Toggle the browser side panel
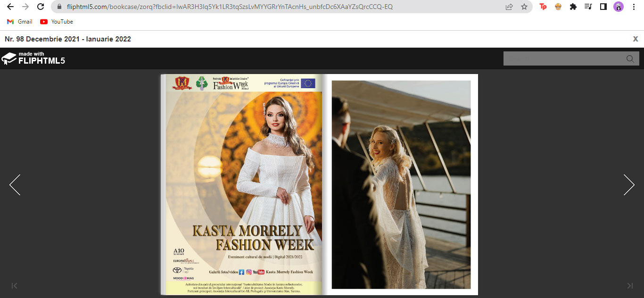Image resolution: width=644 pixels, height=298 pixels. tap(603, 7)
